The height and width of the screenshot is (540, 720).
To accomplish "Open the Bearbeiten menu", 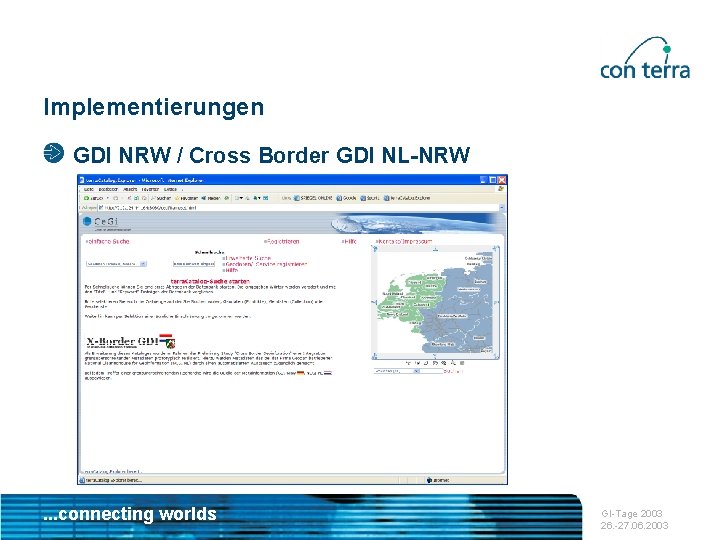I will coord(108,189).
